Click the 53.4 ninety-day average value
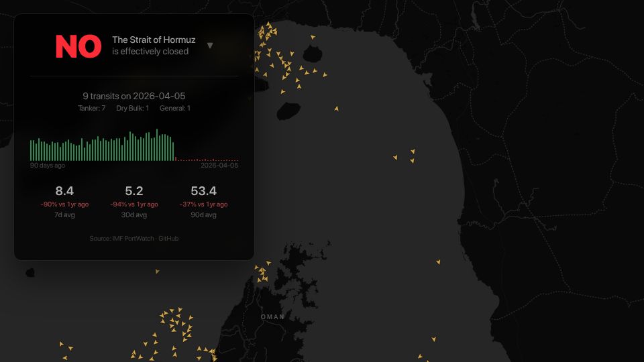The height and width of the screenshot is (362, 644). tap(203, 191)
